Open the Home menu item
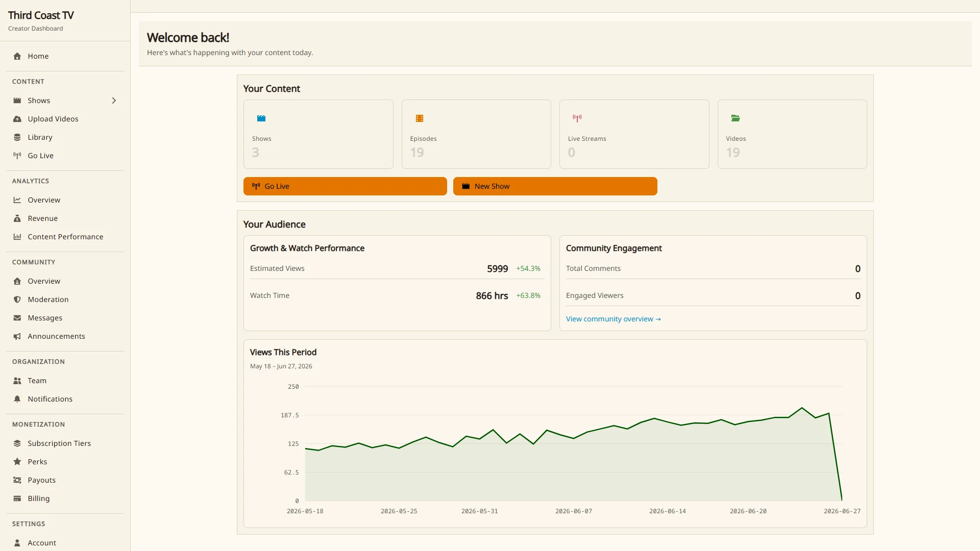 pos(65,56)
